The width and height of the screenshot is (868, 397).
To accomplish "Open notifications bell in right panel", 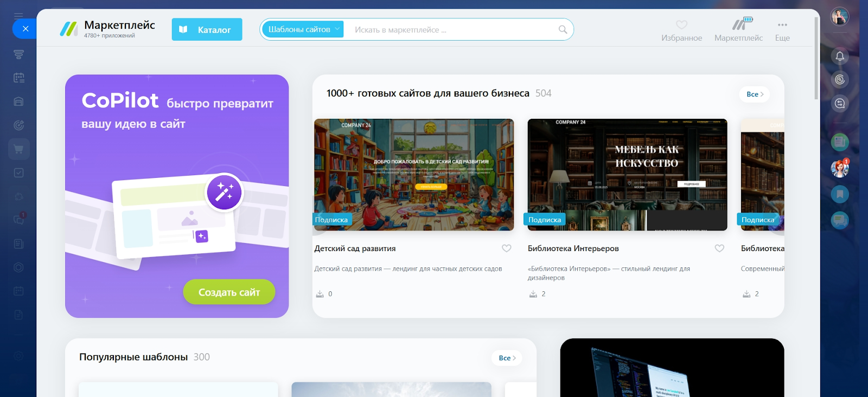I will coord(840,56).
